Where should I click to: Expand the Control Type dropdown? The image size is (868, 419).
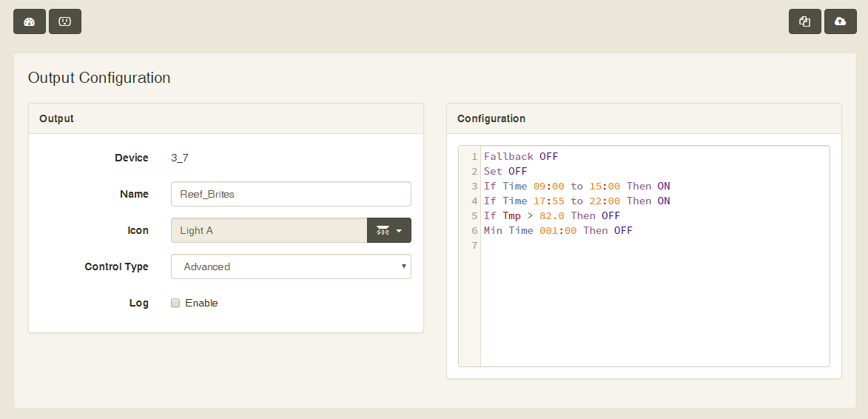click(291, 267)
